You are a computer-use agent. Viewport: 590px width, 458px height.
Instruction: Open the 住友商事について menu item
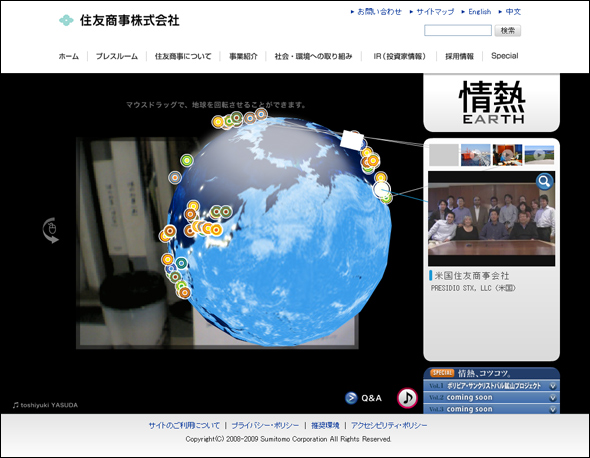[x=183, y=56]
